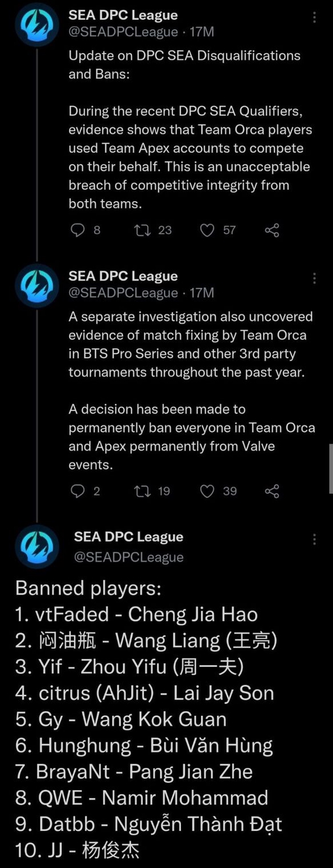Like the tweet with 57 likes
This screenshot has width=333, height=868.
[x=208, y=230]
